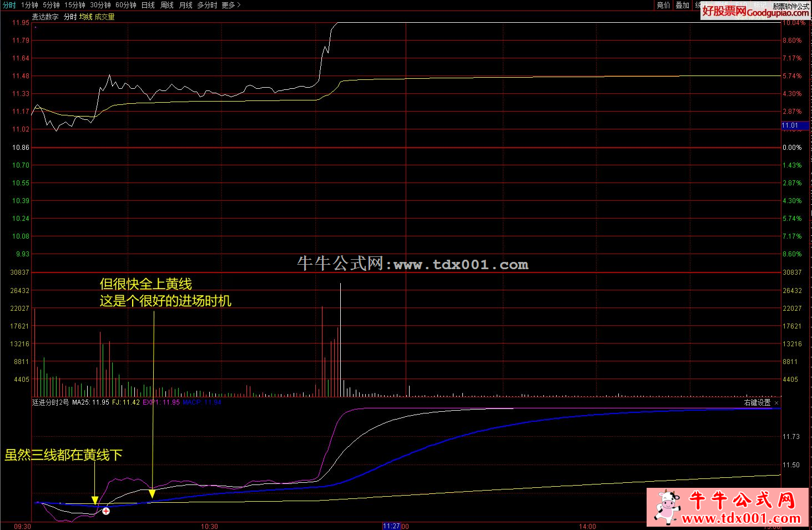The height and width of the screenshot is (530, 812).
Task: Click the 廷进分时2号 indicator name
Action: coord(51,402)
